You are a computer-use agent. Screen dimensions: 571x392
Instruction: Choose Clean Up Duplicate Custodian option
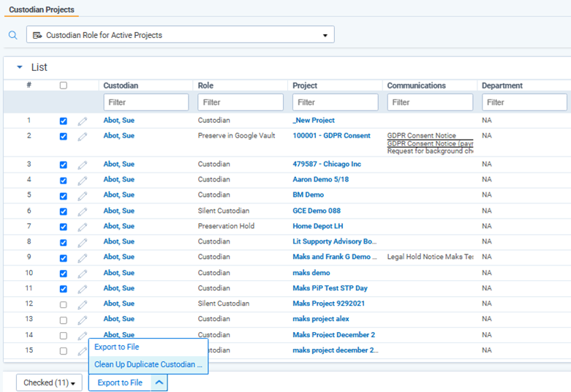click(148, 364)
